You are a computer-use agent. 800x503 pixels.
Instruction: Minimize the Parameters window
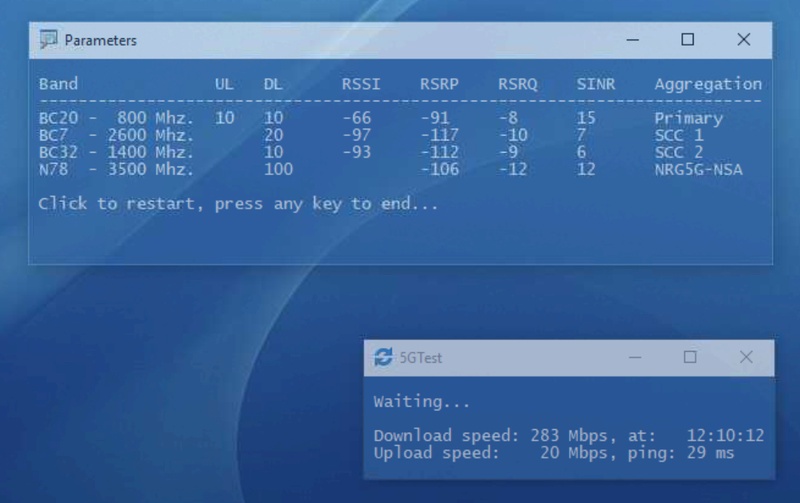click(633, 40)
